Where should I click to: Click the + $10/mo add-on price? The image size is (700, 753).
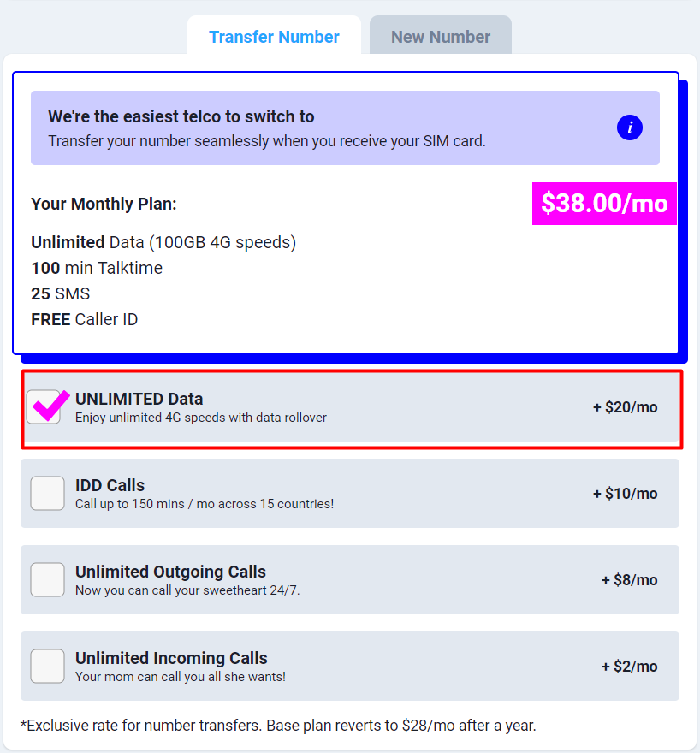tap(625, 494)
